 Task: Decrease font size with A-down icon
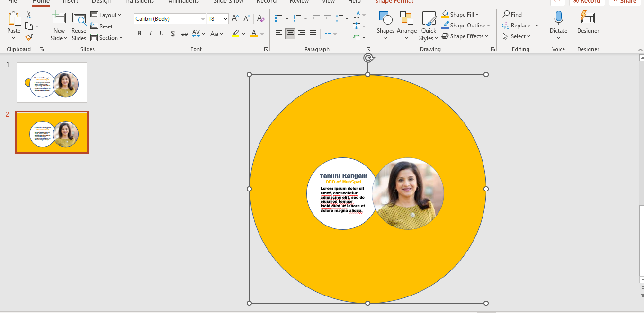click(247, 19)
